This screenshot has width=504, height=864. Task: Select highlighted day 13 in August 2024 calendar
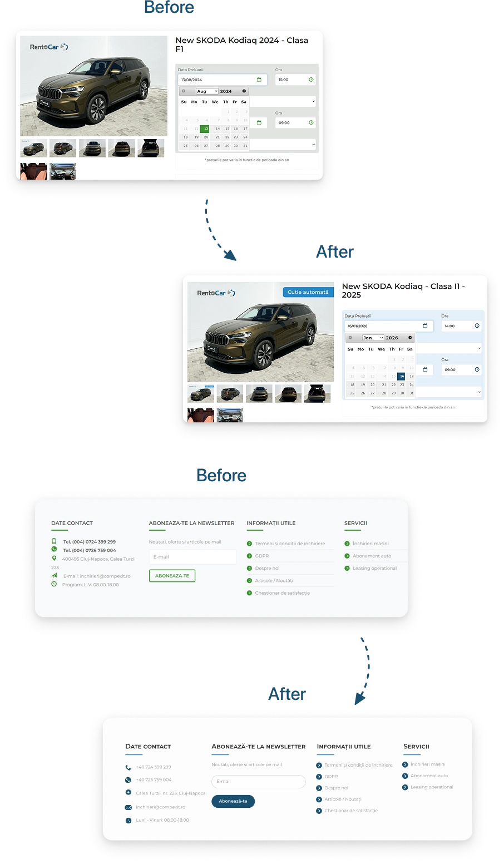tap(206, 129)
